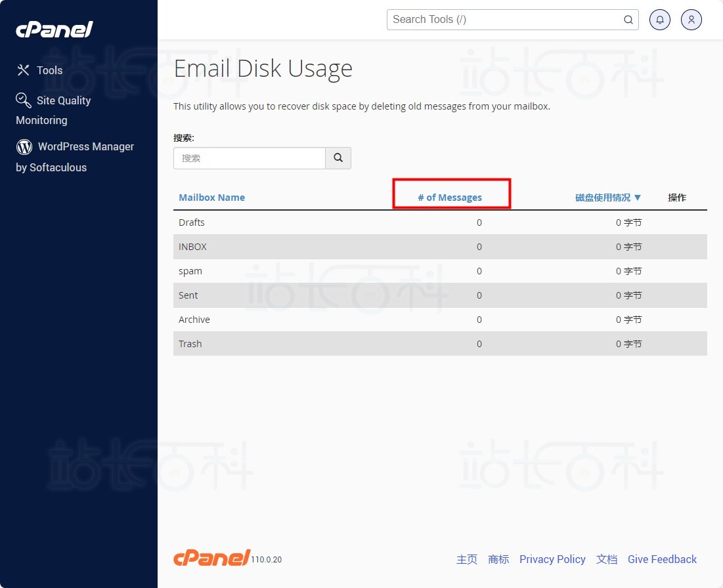Click the magnifier in Search Tools box

coord(628,20)
